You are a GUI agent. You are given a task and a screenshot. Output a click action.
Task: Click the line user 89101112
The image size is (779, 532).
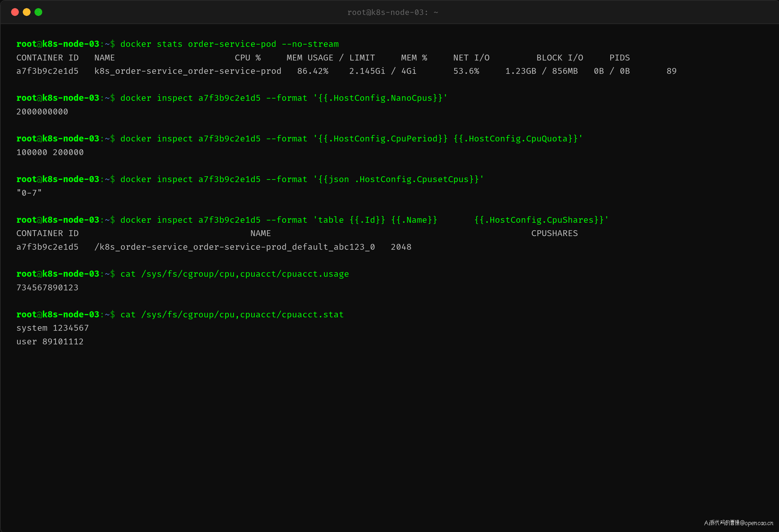point(50,341)
